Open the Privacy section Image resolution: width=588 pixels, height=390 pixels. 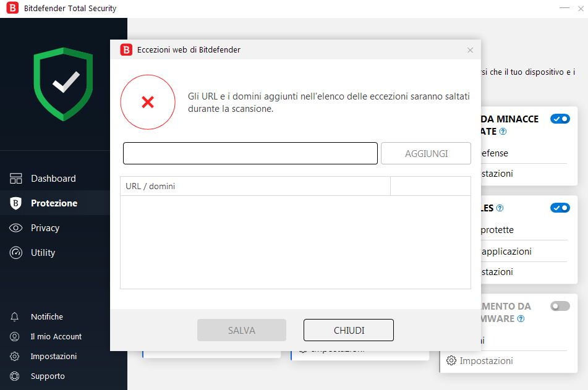click(45, 228)
